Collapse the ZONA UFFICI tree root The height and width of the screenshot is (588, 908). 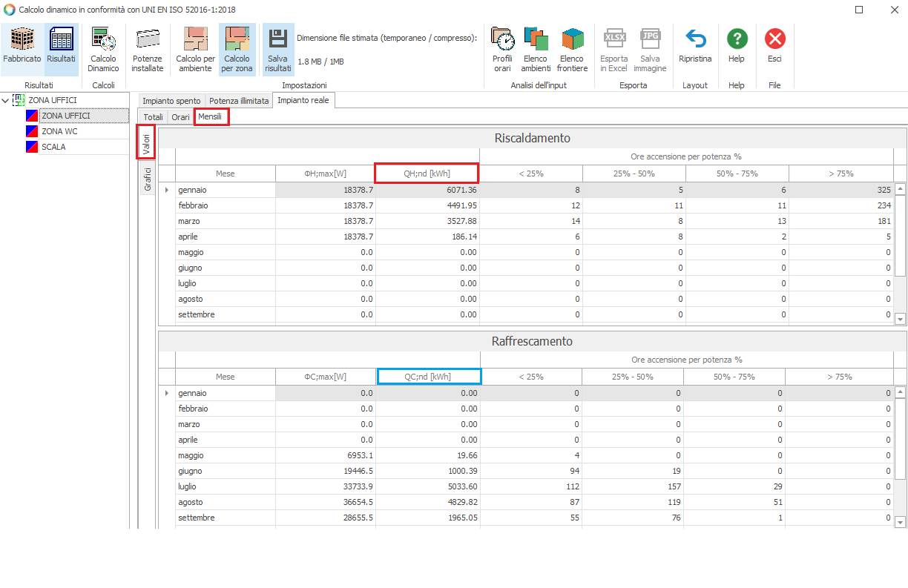click(7, 100)
